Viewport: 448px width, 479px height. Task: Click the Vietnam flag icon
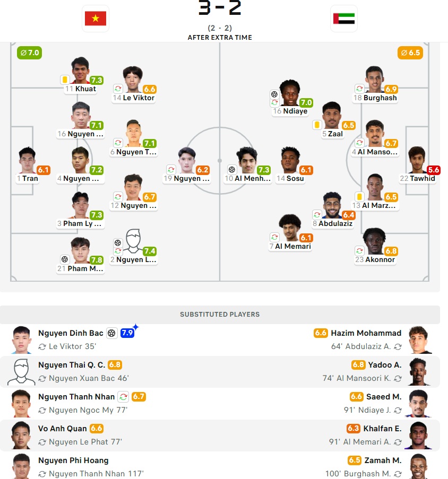click(x=96, y=19)
